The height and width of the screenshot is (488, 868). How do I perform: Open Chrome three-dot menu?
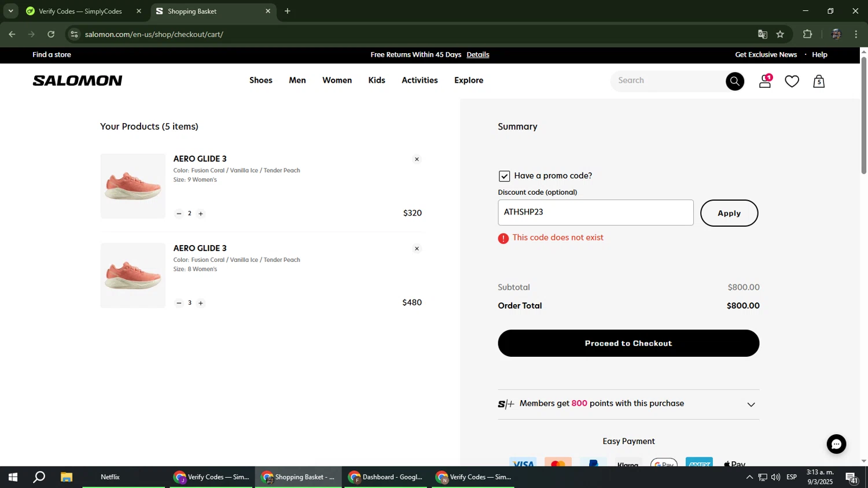pos(856,34)
